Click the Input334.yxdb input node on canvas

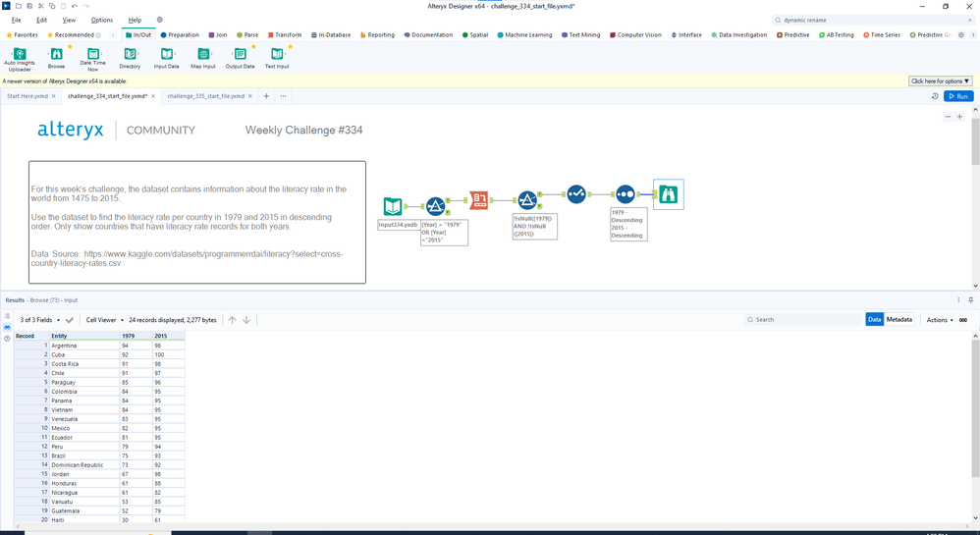pyautogui.click(x=393, y=206)
